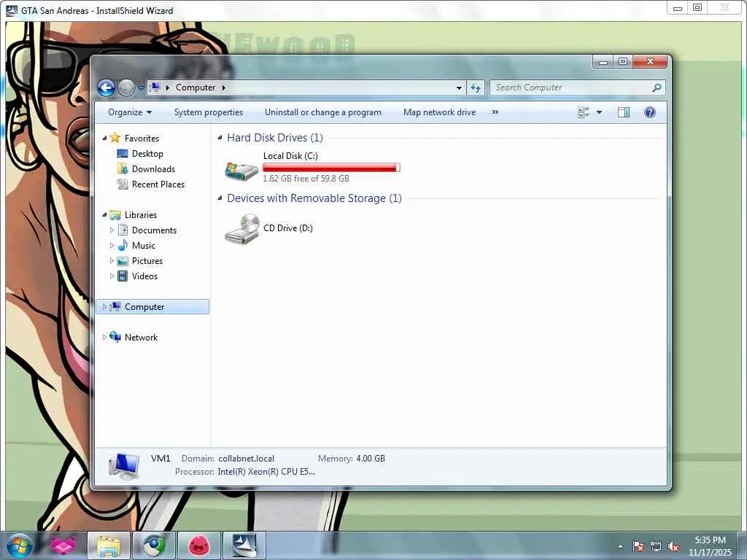
Task: Open the Chromium browser taskbar icon
Action: click(x=154, y=545)
